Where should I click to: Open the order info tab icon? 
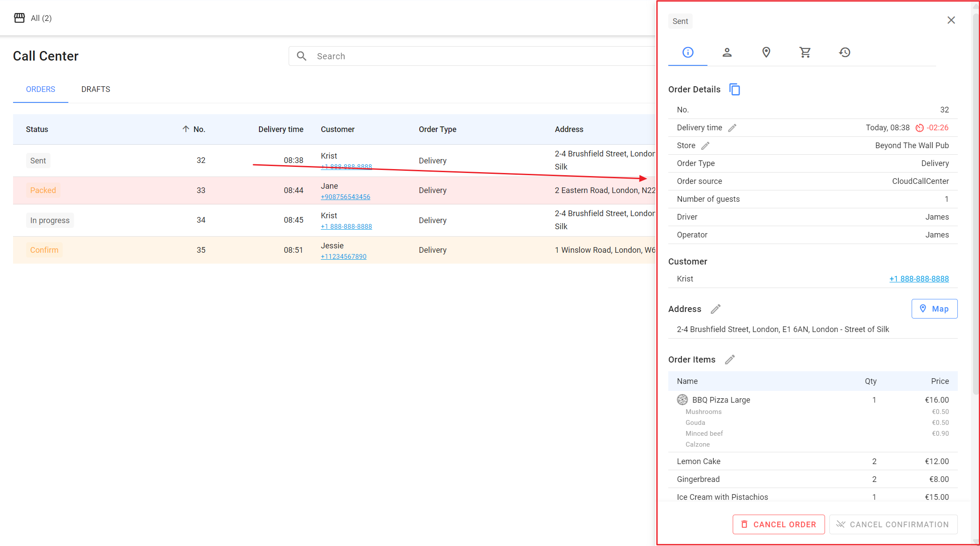[x=688, y=52]
